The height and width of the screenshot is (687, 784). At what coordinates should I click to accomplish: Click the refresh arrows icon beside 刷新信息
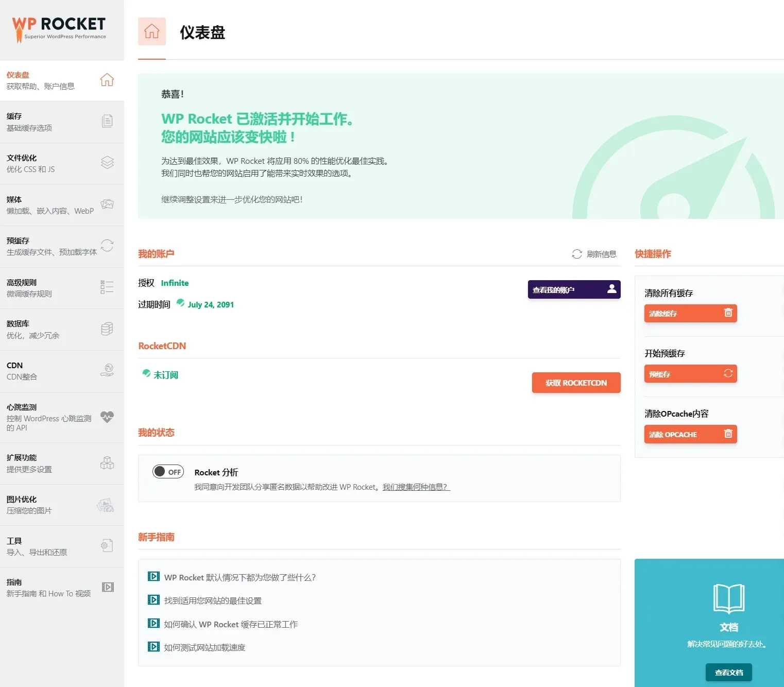(x=577, y=254)
